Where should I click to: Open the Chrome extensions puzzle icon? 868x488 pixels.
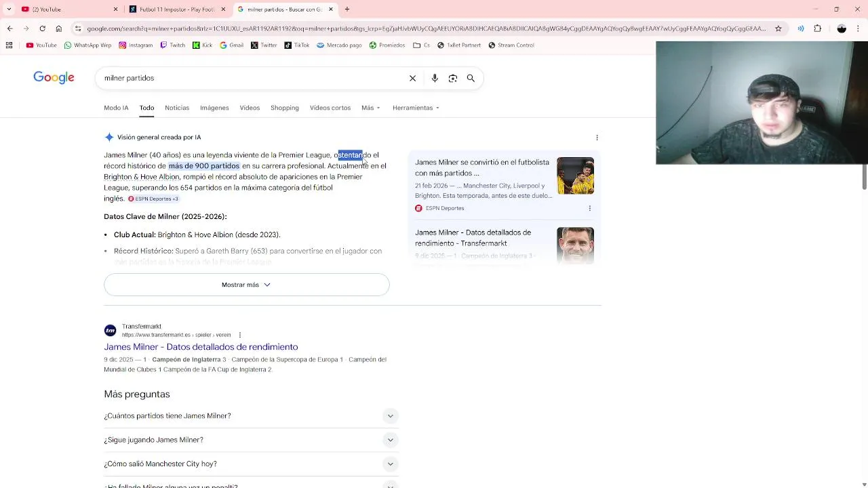pyautogui.click(x=817, y=28)
